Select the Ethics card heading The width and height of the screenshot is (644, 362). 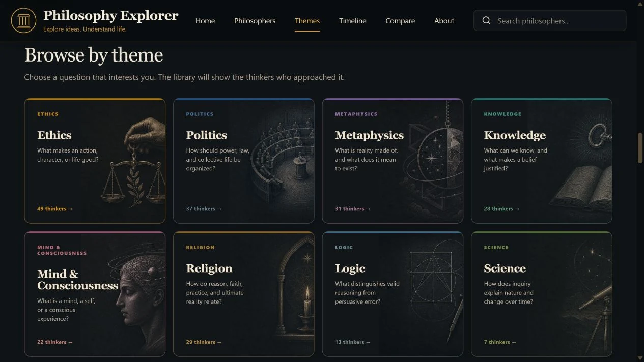[54, 135]
